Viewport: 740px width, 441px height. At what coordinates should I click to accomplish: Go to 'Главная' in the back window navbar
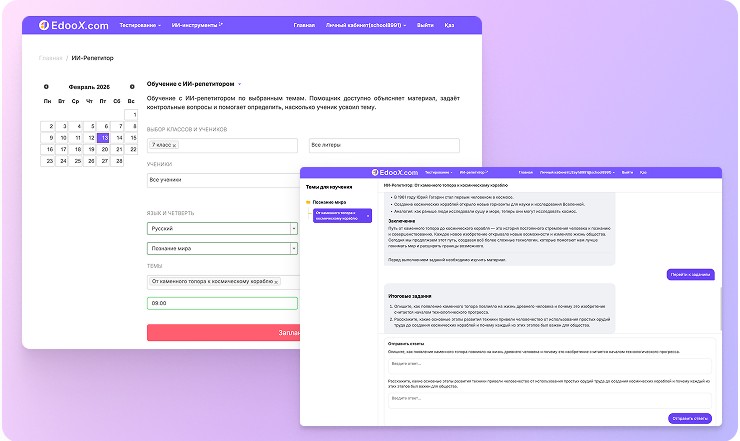[304, 25]
